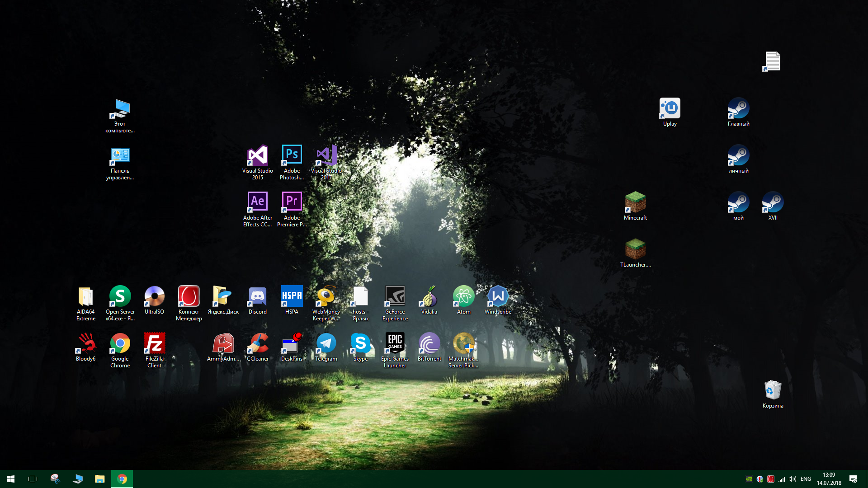This screenshot has width=868, height=488.
Task: Open the volume control in tray
Action: pyautogui.click(x=792, y=479)
